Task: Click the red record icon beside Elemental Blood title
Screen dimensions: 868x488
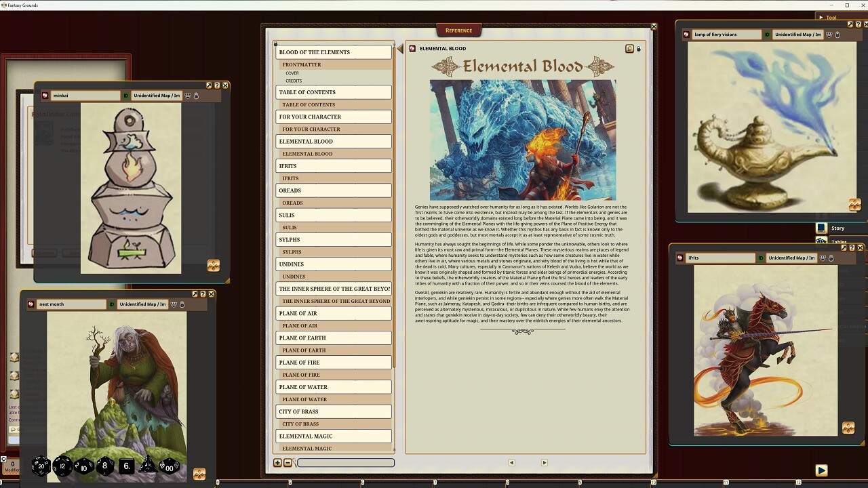Action: (x=411, y=48)
